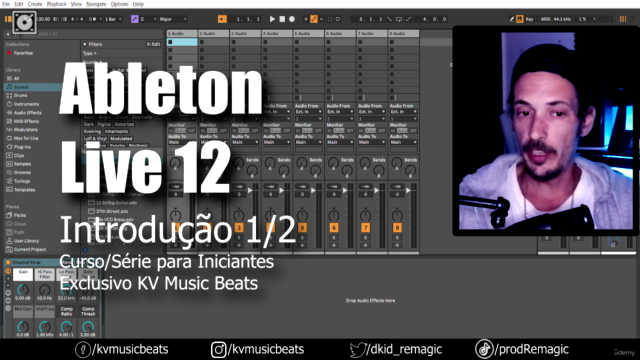The height and width of the screenshot is (360, 640).
Task: Select Drums in the browser library
Action: pos(20,96)
